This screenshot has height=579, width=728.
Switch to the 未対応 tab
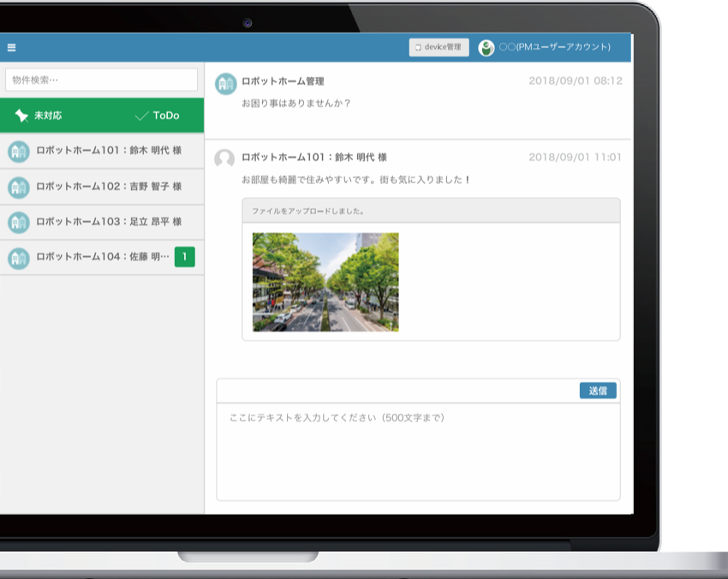click(x=39, y=115)
